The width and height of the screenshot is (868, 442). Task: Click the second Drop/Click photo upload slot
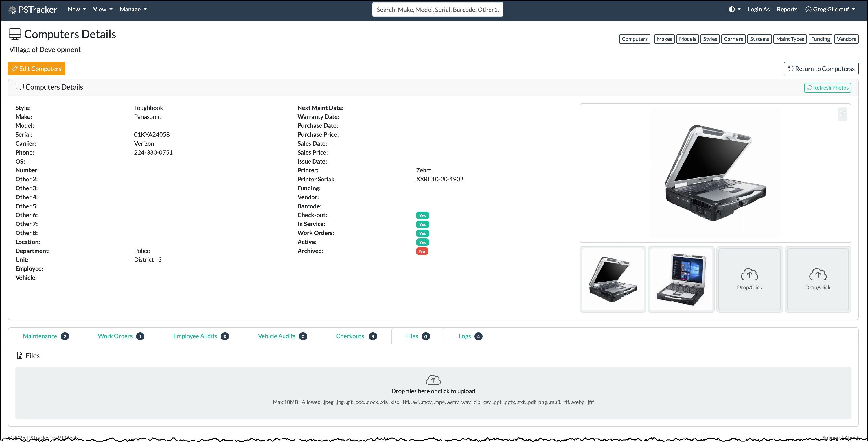[x=817, y=279]
